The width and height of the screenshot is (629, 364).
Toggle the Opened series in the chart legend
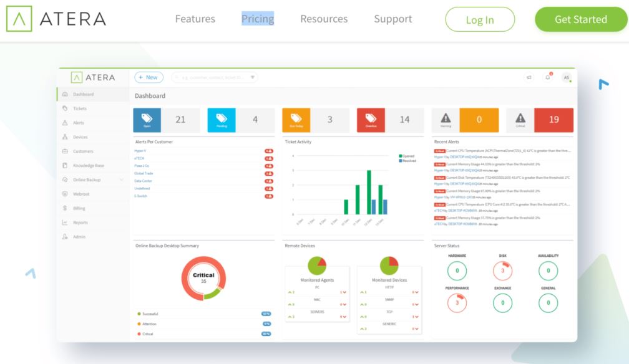[407, 156]
